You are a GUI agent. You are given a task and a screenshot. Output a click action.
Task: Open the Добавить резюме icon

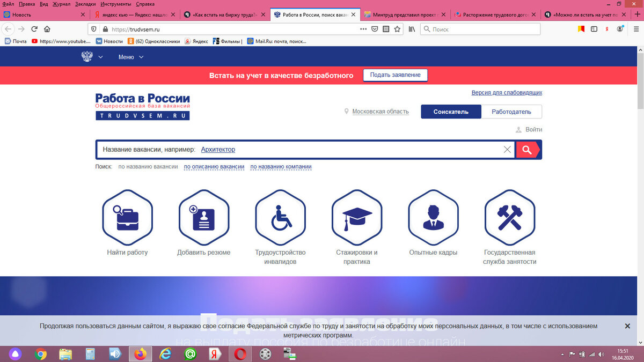[x=204, y=217]
